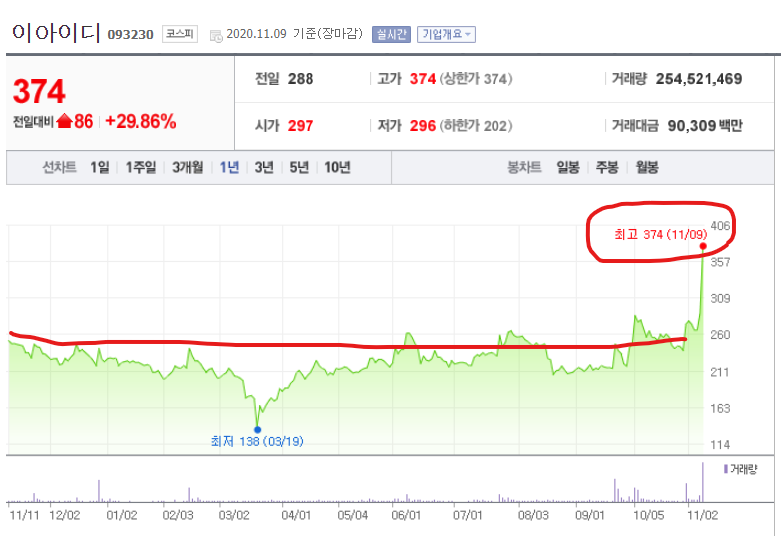The width and height of the screenshot is (781, 536).
Task: Click the blue 최저 low point marker
Action: 258,430
